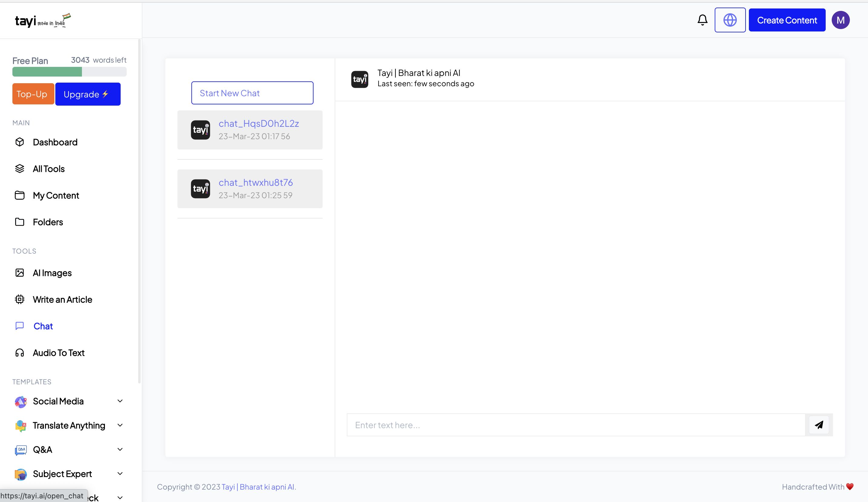Click the Create Content button
Viewport: 868px width, 502px height.
click(787, 20)
